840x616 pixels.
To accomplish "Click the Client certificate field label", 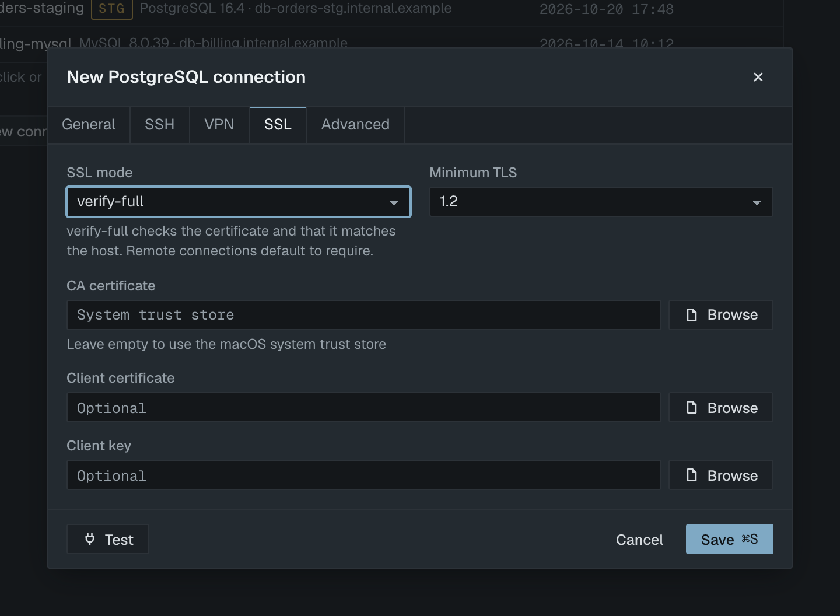I will point(121,378).
